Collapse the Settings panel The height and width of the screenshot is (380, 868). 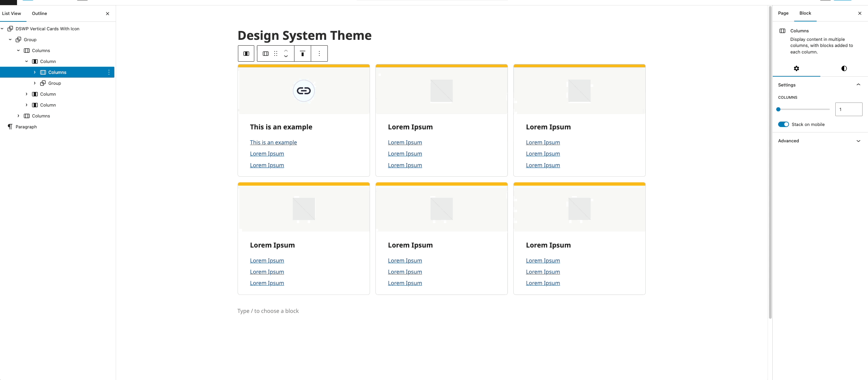tap(820, 85)
